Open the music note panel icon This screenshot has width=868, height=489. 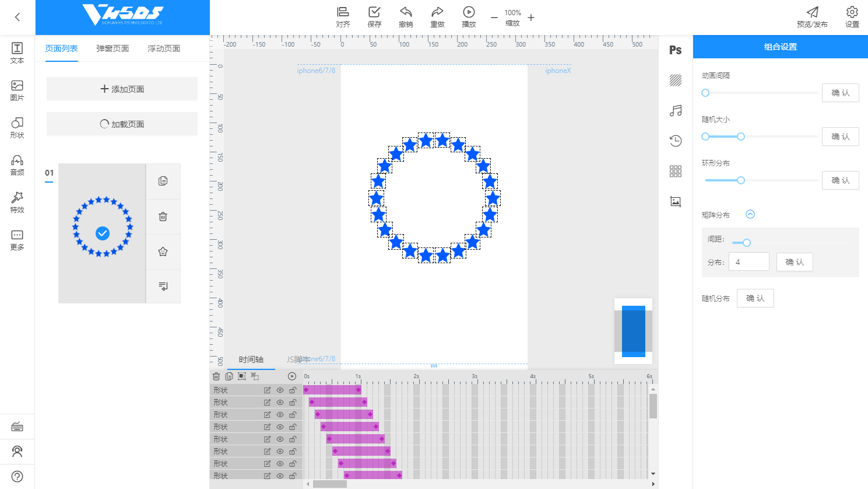[676, 111]
